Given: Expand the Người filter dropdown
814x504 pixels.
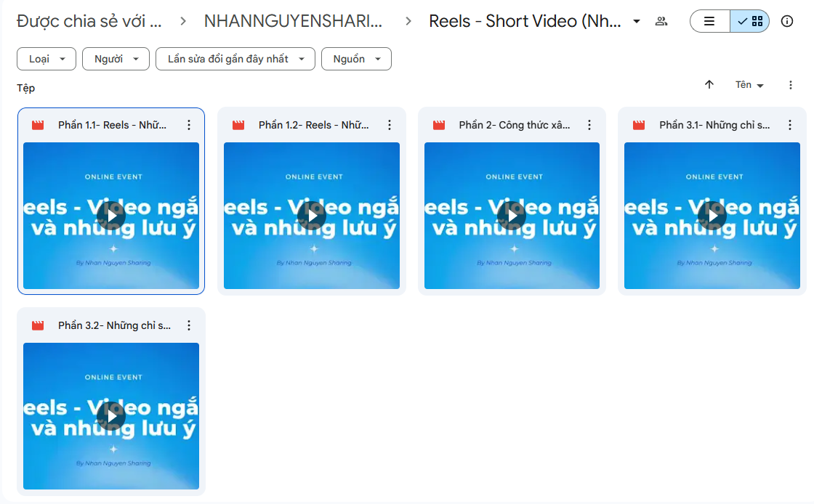Looking at the screenshot, I should click(116, 59).
